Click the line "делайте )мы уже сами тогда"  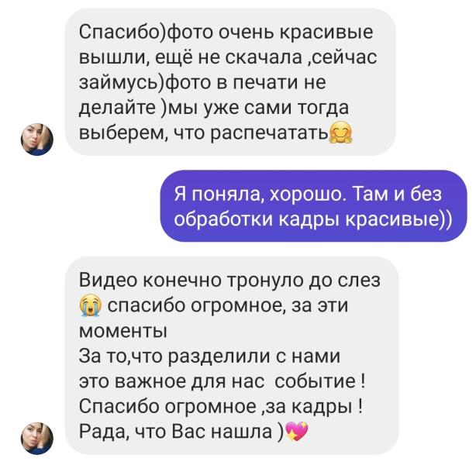(x=214, y=108)
